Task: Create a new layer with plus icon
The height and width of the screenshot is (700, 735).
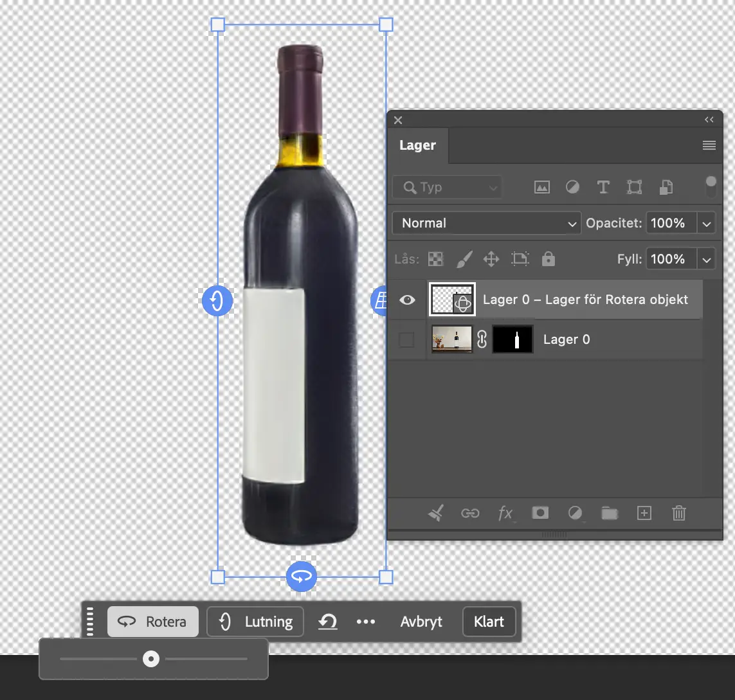Action: [x=644, y=513]
